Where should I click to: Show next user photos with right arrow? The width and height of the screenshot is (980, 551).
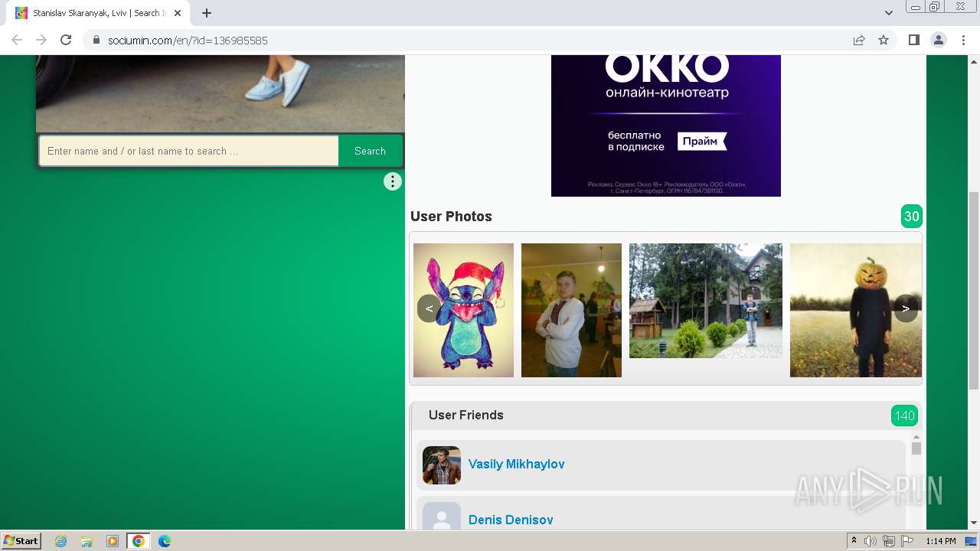coord(906,308)
